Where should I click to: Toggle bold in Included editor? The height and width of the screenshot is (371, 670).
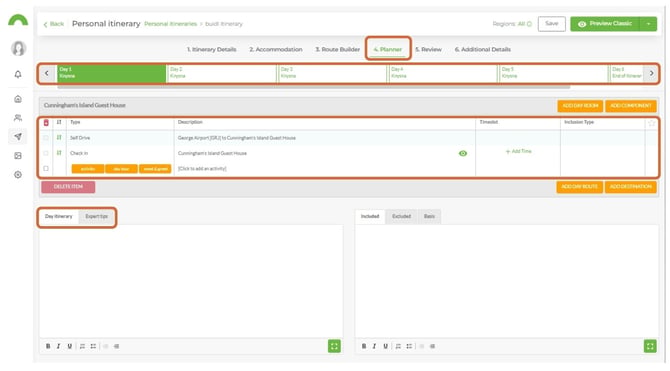pos(364,346)
